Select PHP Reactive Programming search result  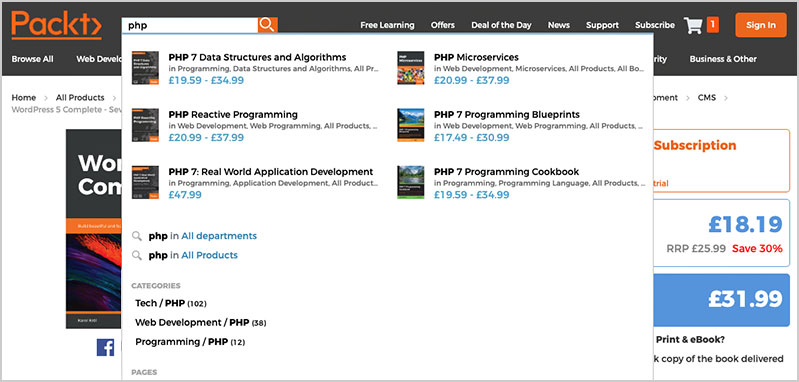(233, 114)
